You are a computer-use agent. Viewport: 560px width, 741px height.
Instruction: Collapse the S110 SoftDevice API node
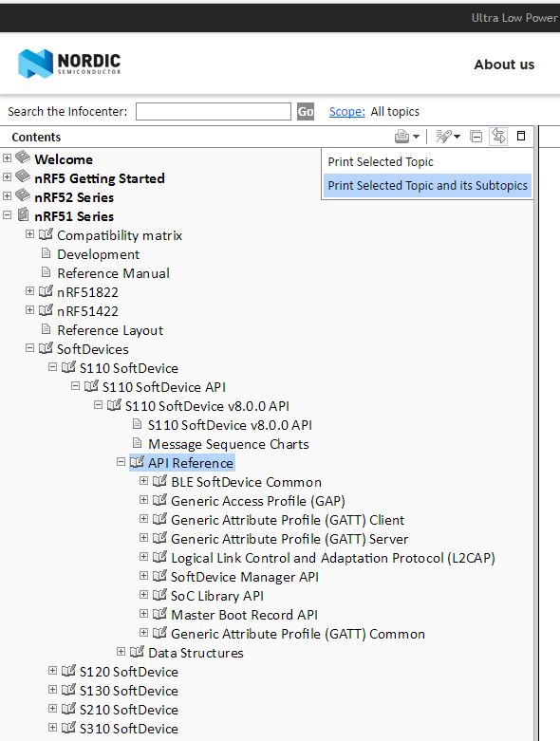[x=75, y=385]
